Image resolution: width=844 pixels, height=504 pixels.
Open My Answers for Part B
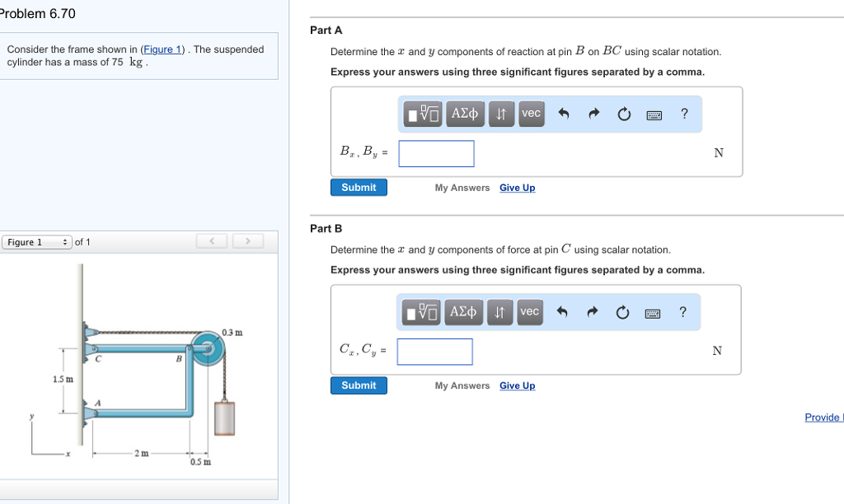pos(462,385)
